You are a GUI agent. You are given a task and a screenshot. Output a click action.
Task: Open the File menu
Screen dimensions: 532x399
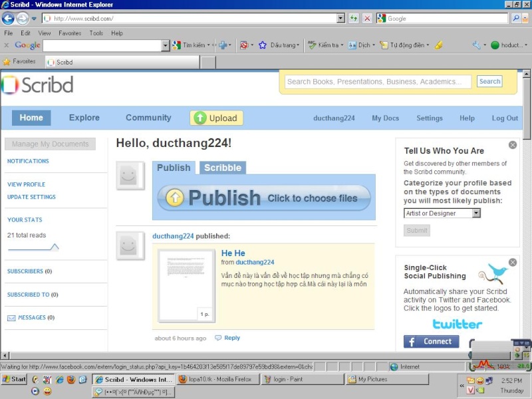[x=9, y=33]
